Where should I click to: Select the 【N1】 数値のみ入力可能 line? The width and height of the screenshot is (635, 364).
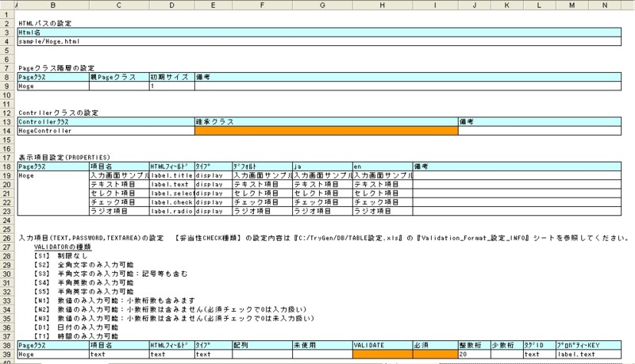click(114, 301)
